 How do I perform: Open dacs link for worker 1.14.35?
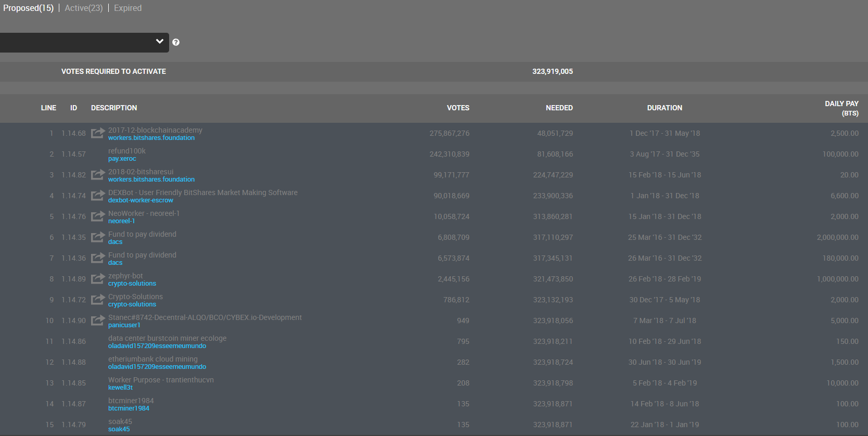116,242
